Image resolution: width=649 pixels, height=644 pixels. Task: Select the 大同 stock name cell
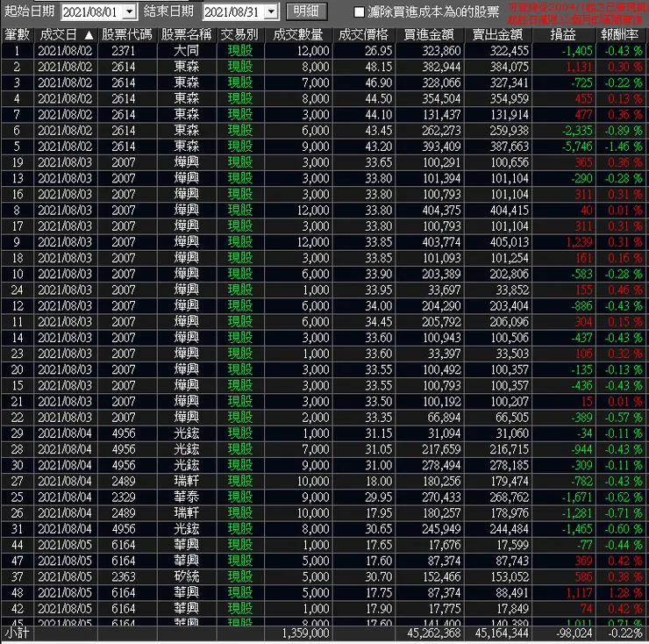point(187,51)
